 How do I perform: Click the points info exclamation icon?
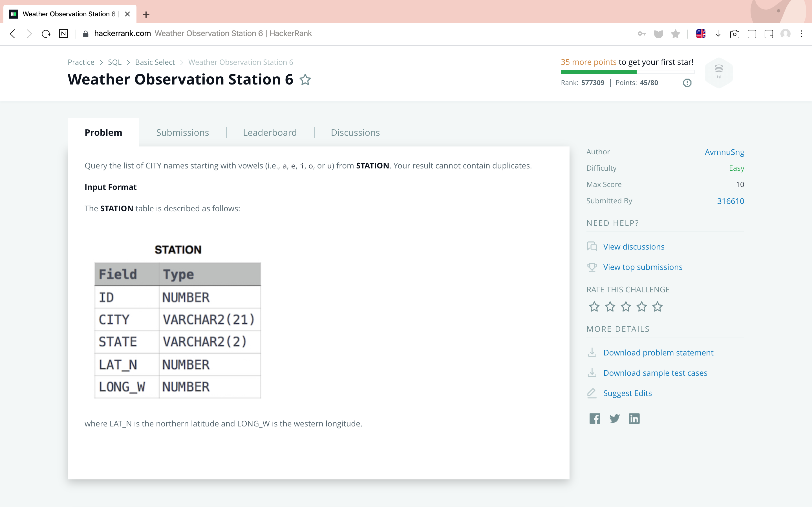687,83
